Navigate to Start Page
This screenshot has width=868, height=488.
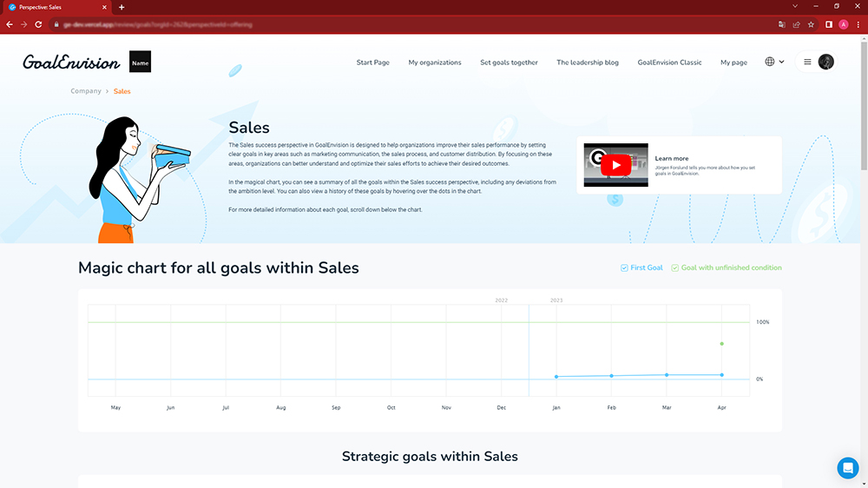pos(372,63)
